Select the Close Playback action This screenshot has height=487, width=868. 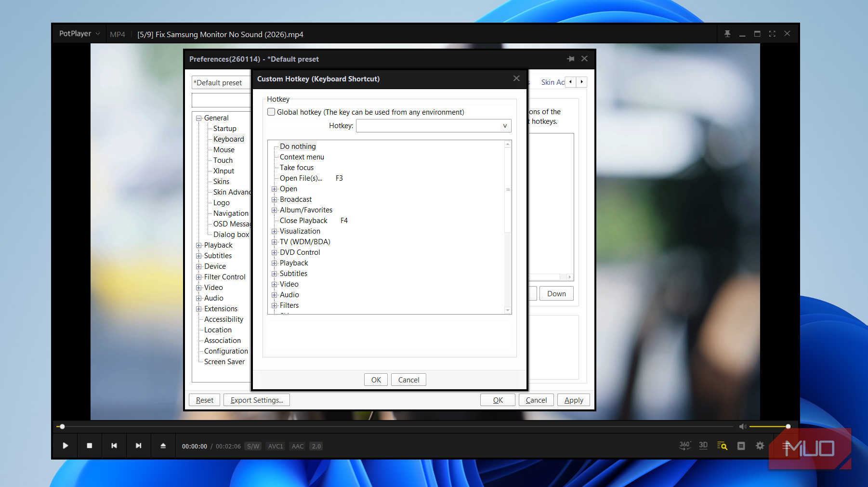(303, 221)
